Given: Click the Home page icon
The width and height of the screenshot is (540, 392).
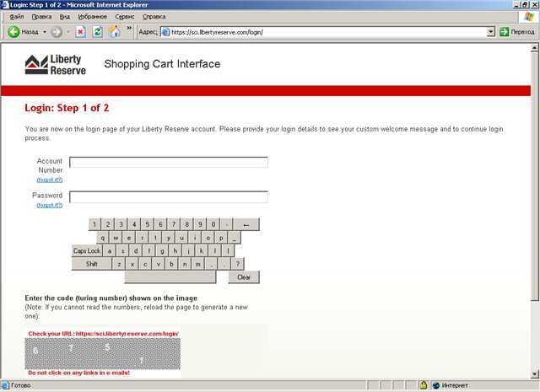Looking at the screenshot, I should click(x=115, y=32).
